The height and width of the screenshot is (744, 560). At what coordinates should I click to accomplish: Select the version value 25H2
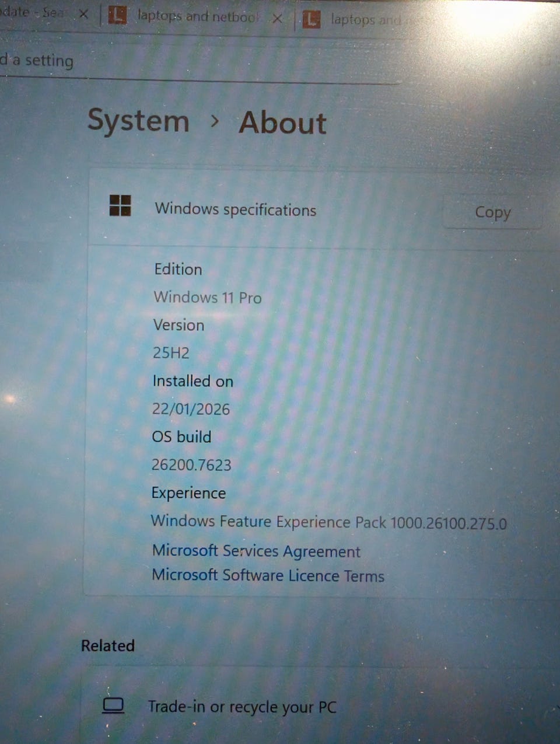coord(171,352)
